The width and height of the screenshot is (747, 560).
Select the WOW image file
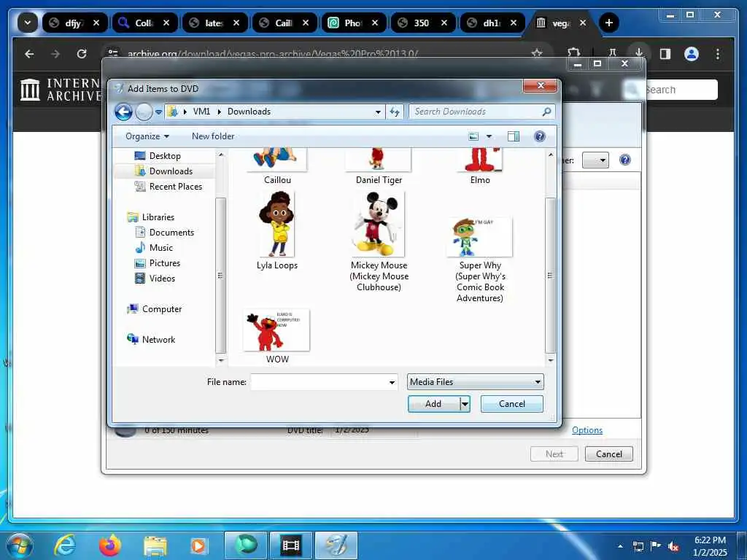pos(277,336)
